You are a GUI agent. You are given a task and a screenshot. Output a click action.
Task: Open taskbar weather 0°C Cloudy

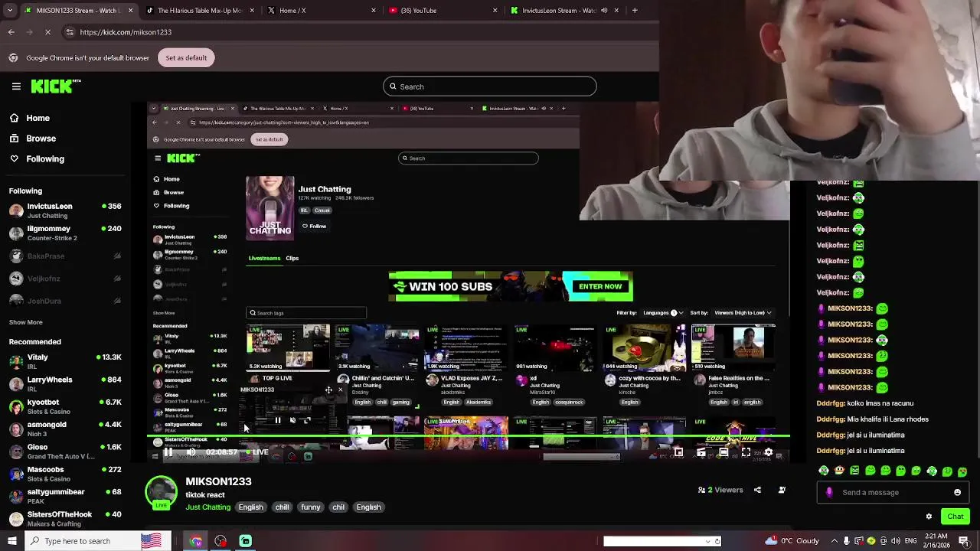tap(792, 541)
